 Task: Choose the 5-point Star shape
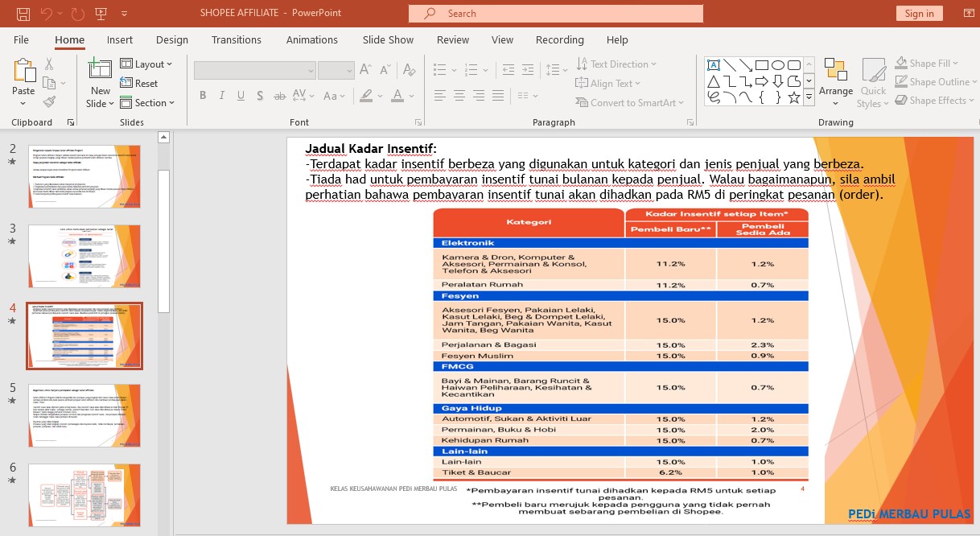coord(794,97)
